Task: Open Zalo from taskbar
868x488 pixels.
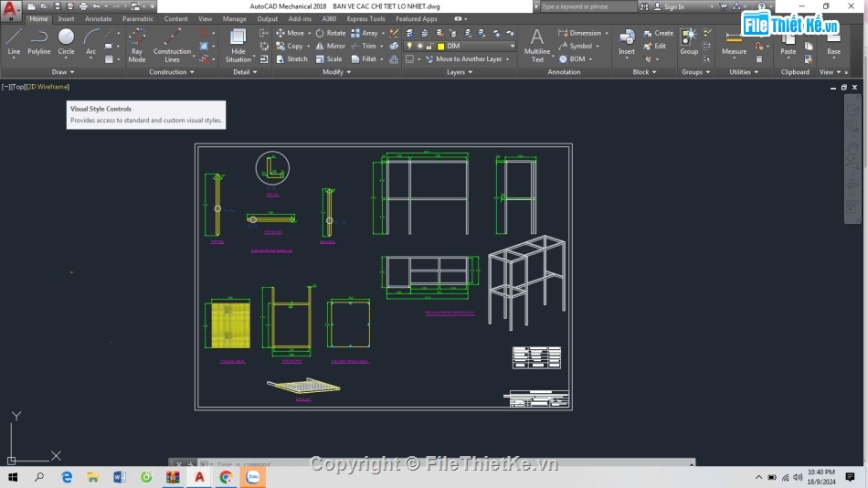Action: 253,477
